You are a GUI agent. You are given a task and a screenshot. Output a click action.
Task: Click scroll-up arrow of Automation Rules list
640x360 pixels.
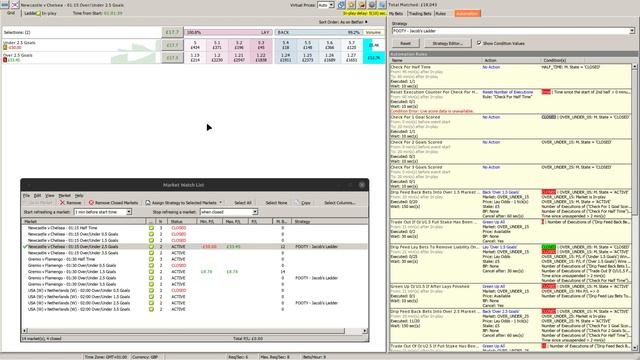coord(635,66)
